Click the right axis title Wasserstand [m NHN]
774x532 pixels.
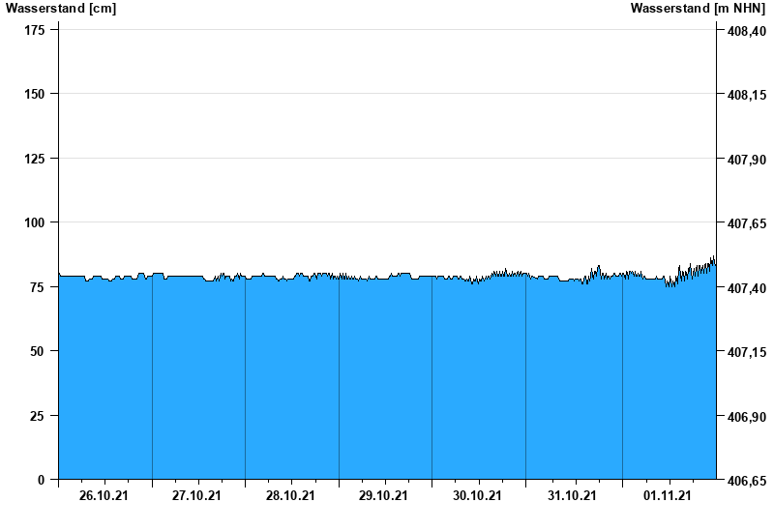(698, 9)
